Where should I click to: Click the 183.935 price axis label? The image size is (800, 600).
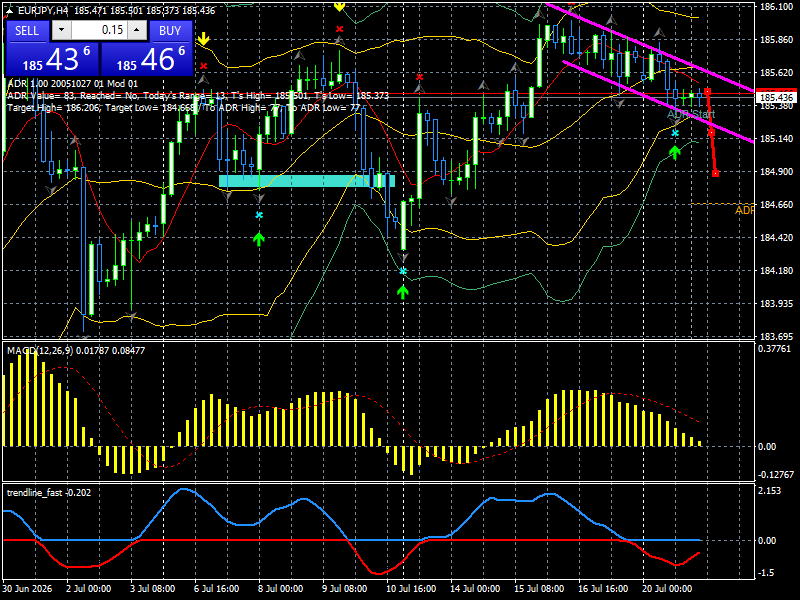click(x=777, y=304)
